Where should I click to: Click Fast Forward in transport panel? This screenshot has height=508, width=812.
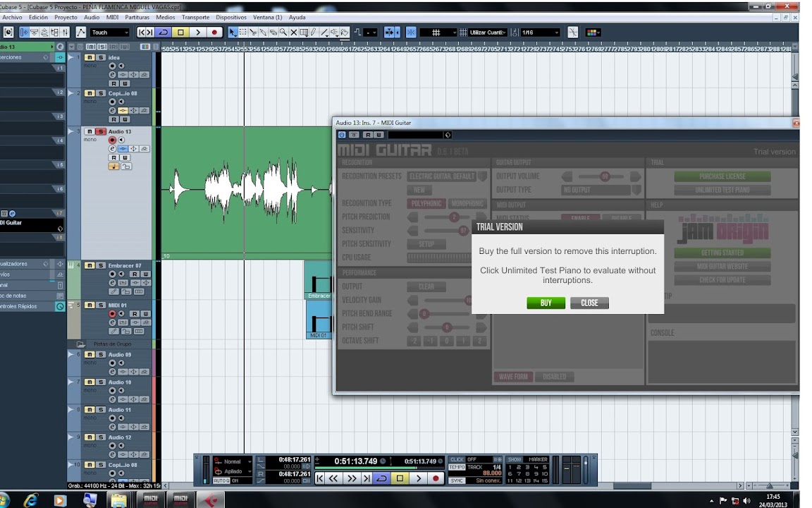click(351, 478)
